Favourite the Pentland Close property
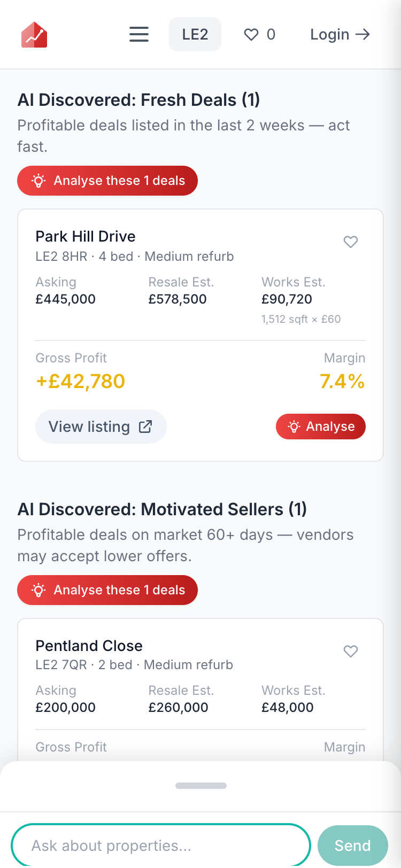The image size is (401, 868). tap(351, 652)
